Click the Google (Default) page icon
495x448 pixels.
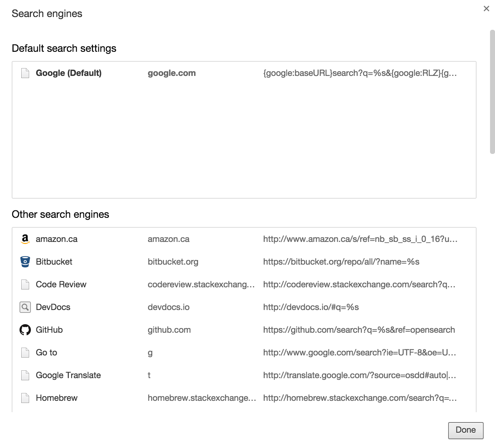tap(25, 73)
